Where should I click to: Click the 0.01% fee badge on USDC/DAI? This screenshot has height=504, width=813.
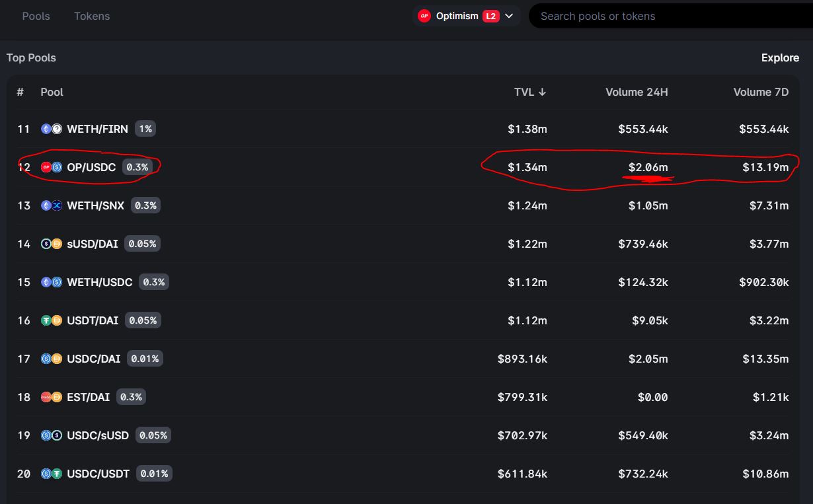click(145, 359)
